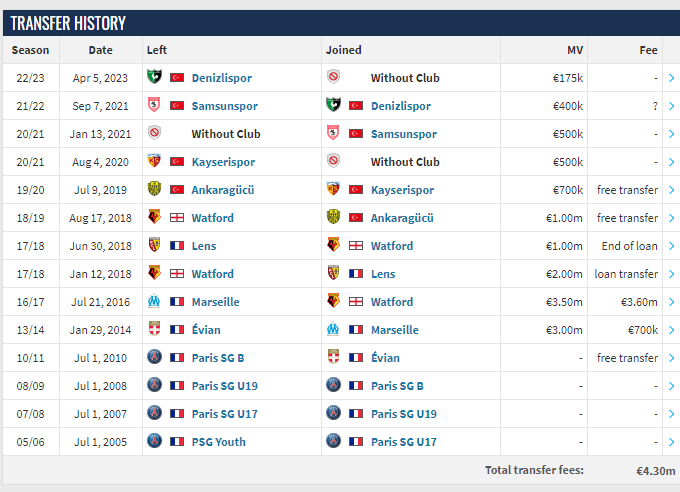Open Paris SG U19 link in Left column
This screenshot has width=680, height=492.
[225, 386]
